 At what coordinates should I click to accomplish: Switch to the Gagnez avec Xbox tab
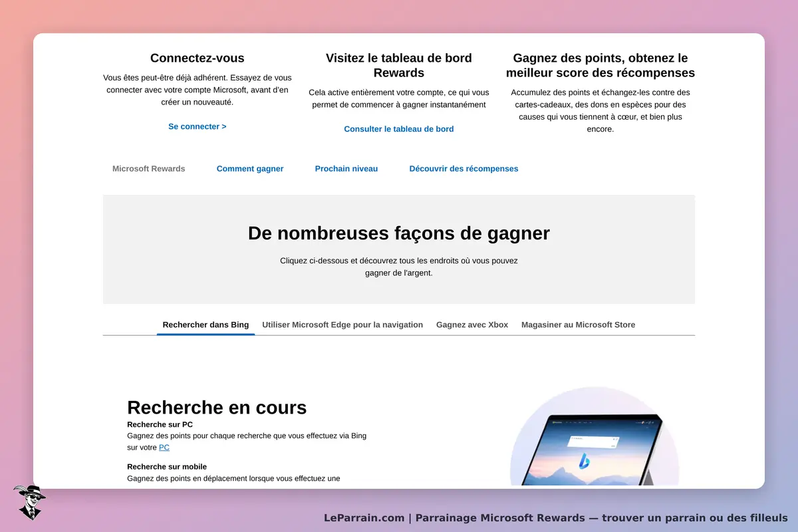tap(472, 325)
